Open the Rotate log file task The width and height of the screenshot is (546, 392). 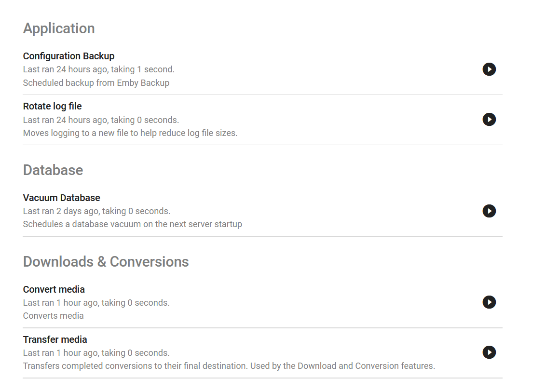pos(52,106)
